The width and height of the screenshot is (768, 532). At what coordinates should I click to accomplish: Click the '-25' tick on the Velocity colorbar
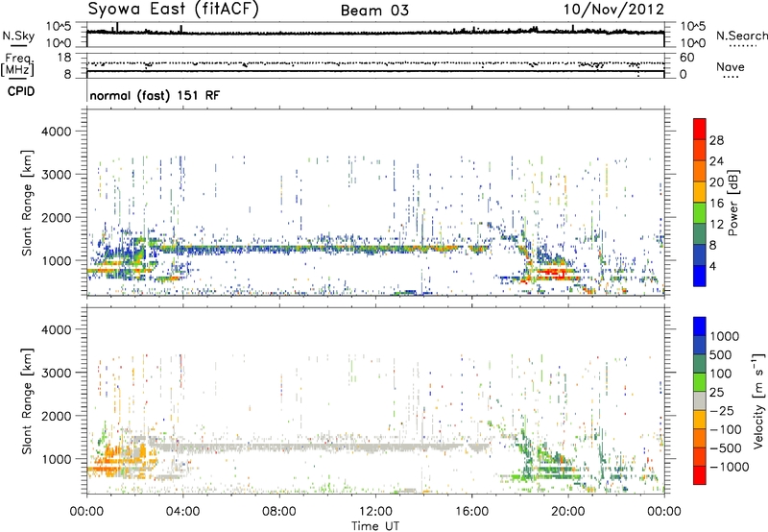pyautogui.click(x=721, y=410)
